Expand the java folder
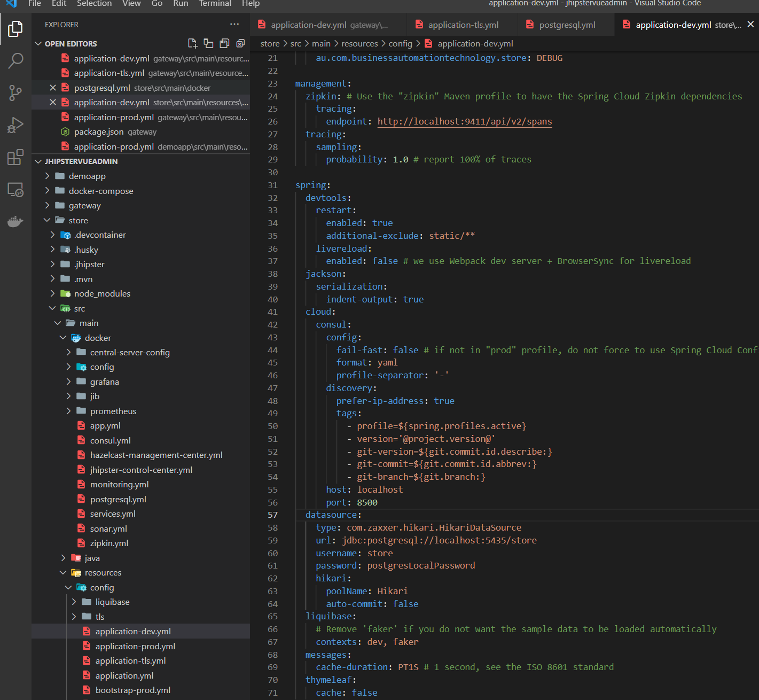 pyautogui.click(x=64, y=558)
